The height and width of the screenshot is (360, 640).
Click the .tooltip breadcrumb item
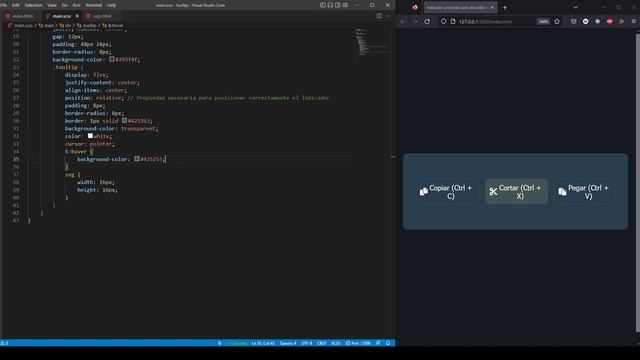click(87, 25)
